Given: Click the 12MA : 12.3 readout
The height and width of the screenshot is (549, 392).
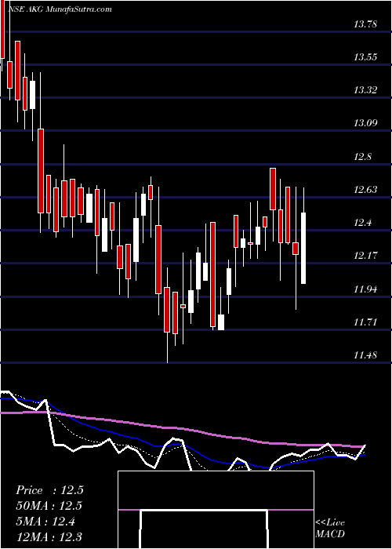Looking at the screenshot, I should click(x=49, y=537).
